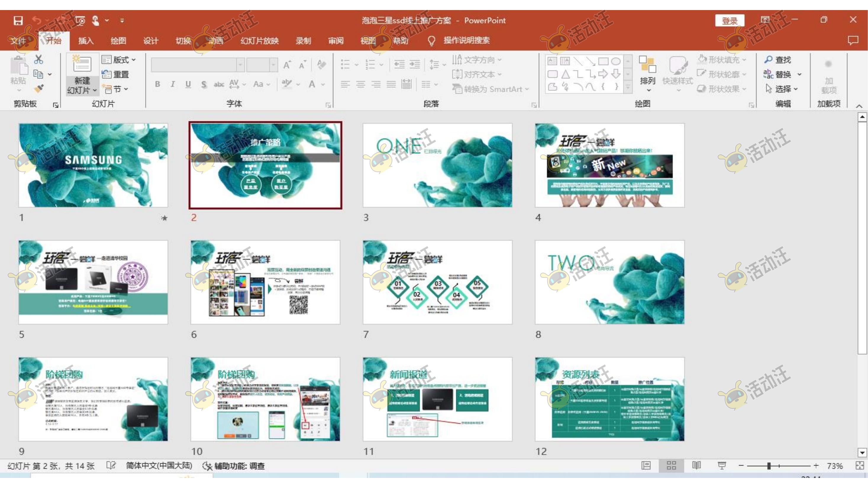Image resolution: width=868 pixels, height=488 pixels.
Task: Click the Quick Styles (快速样式) icon
Action: [677, 65]
